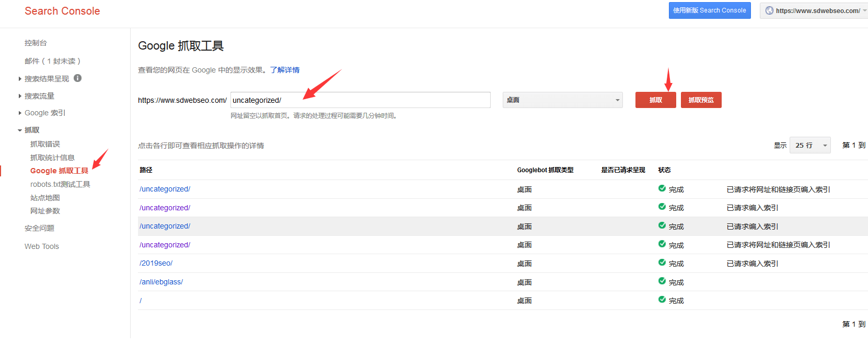Select 网址参数 in the sidebar
This screenshot has height=358, width=868.
(45, 211)
